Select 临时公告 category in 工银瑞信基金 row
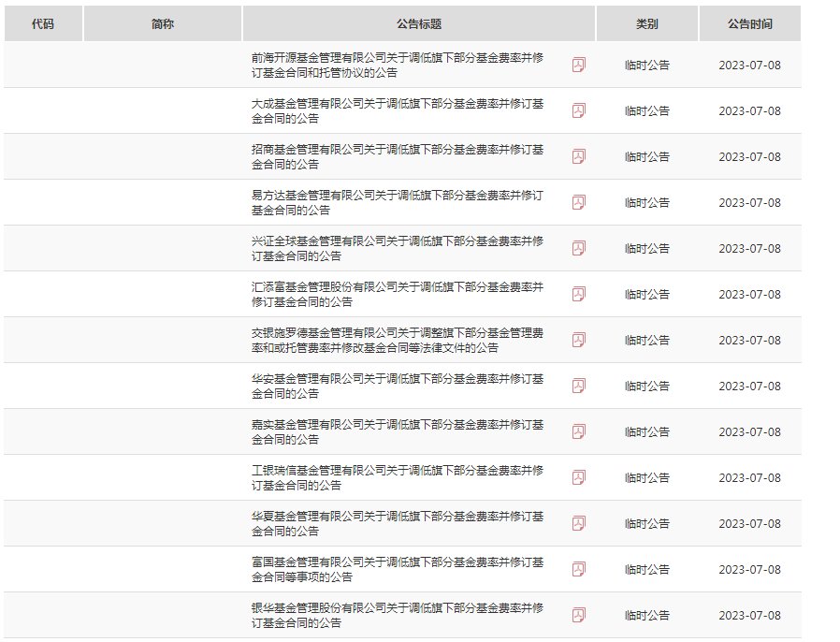The height and width of the screenshot is (642, 840). point(647,477)
